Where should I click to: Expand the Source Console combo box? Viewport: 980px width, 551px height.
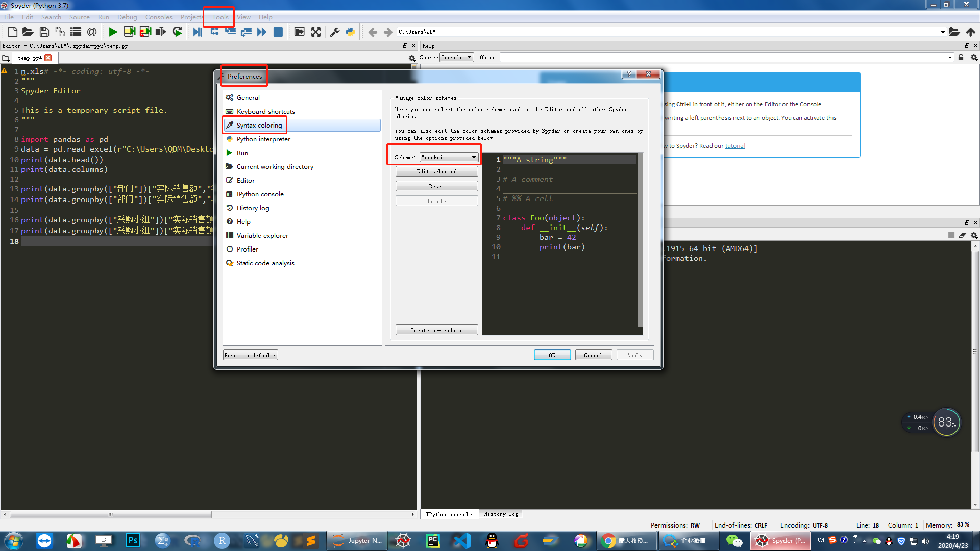point(457,57)
